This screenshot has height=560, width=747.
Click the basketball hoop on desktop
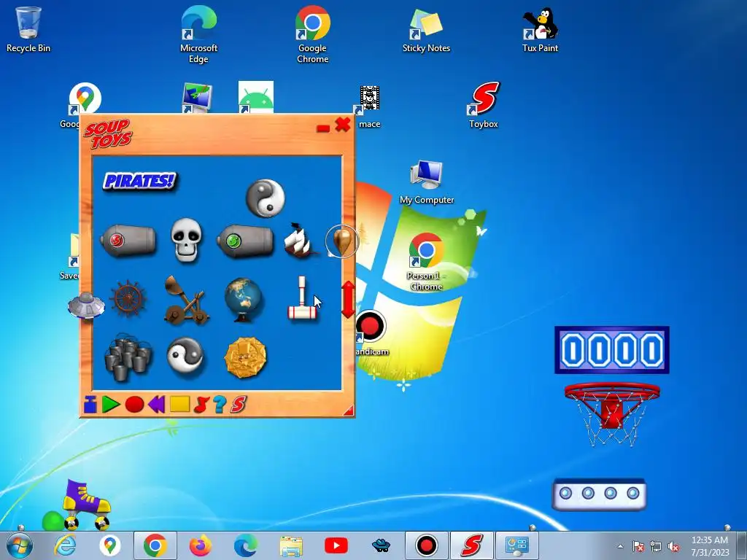pos(612,413)
